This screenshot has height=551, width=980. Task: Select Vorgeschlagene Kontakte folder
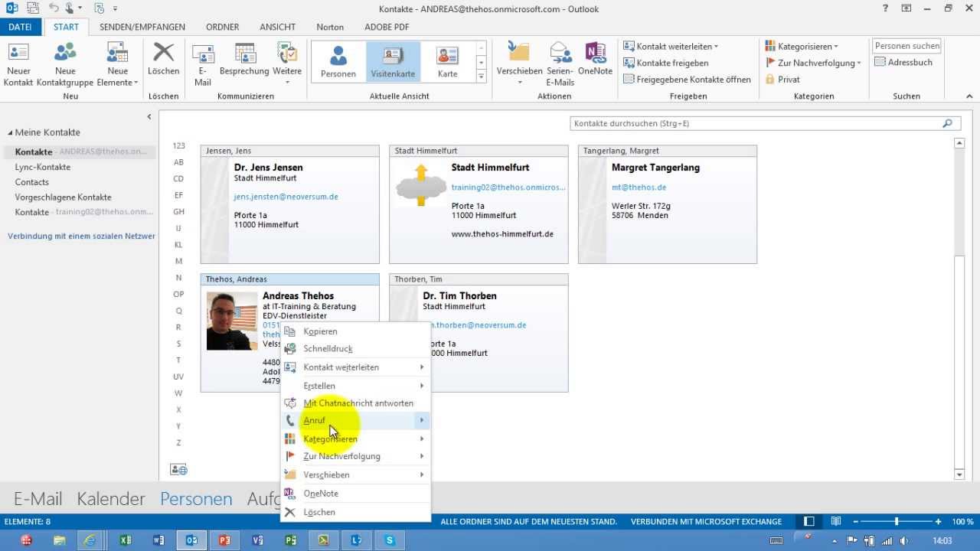tap(63, 197)
